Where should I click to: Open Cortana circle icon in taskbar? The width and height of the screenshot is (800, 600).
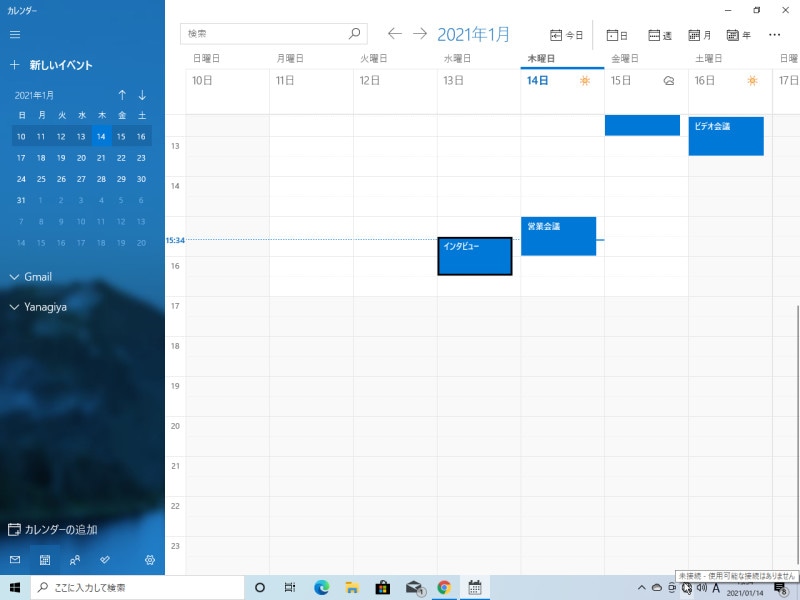(260, 588)
